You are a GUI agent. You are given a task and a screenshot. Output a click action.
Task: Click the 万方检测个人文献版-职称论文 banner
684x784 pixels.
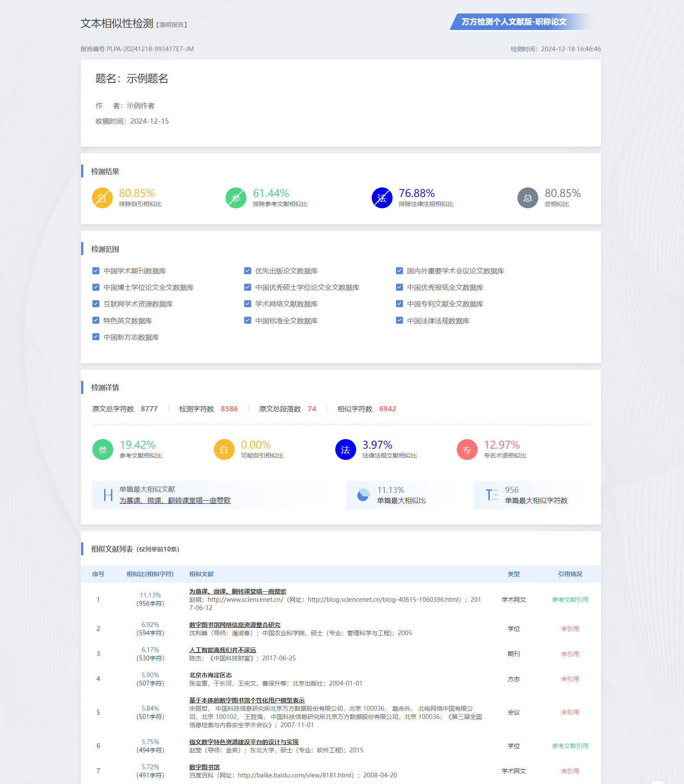tap(514, 22)
